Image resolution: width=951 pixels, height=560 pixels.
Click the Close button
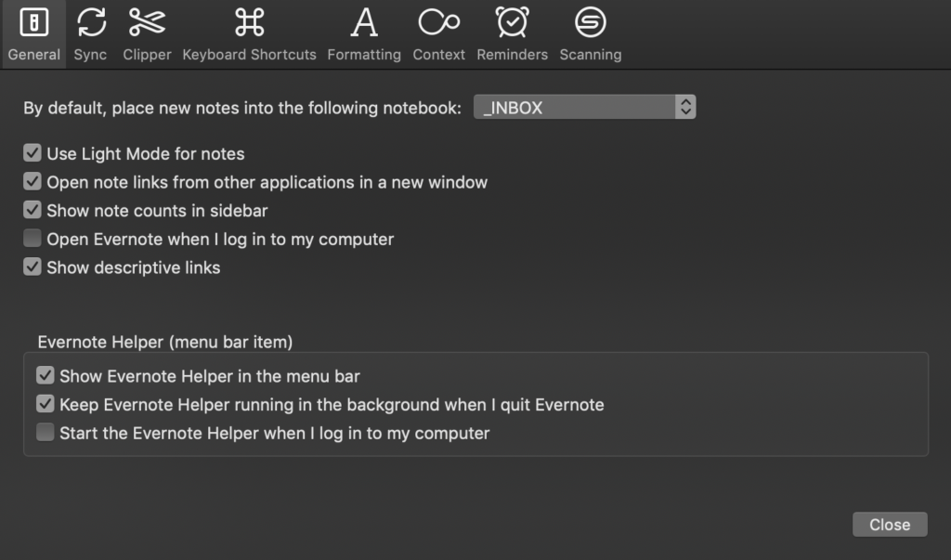point(890,524)
